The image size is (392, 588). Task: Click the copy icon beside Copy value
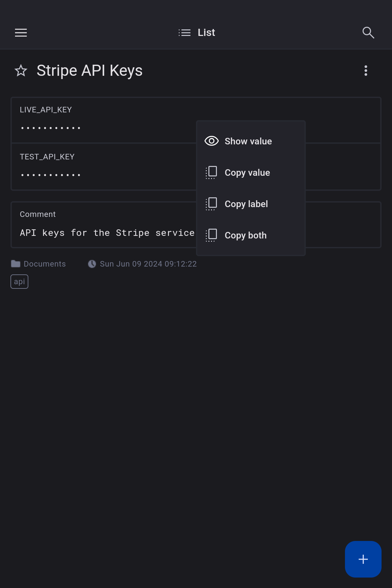pos(211,172)
